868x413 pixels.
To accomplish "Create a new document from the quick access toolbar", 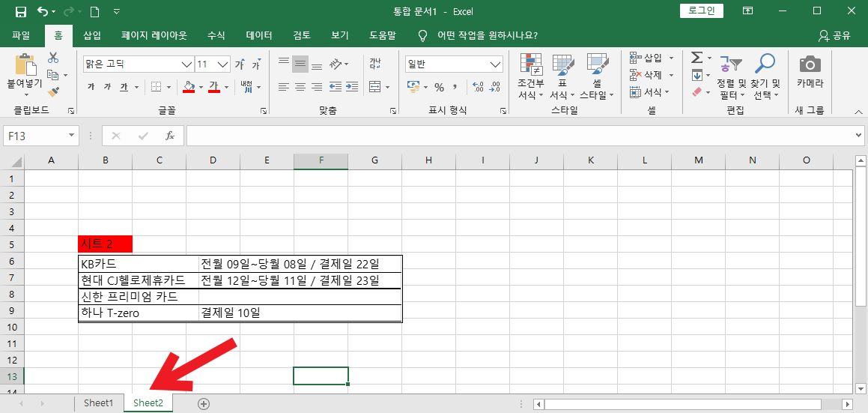I will (x=94, y=11).
